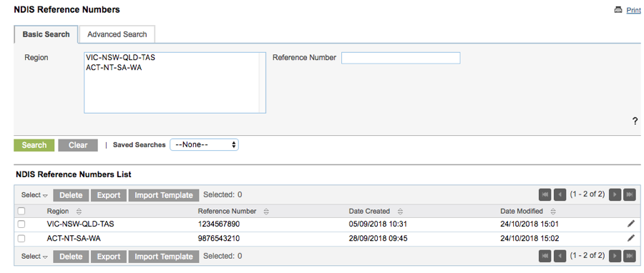Click the green Search button
This screenshot has height=273, width=644.
coord(34,145)
